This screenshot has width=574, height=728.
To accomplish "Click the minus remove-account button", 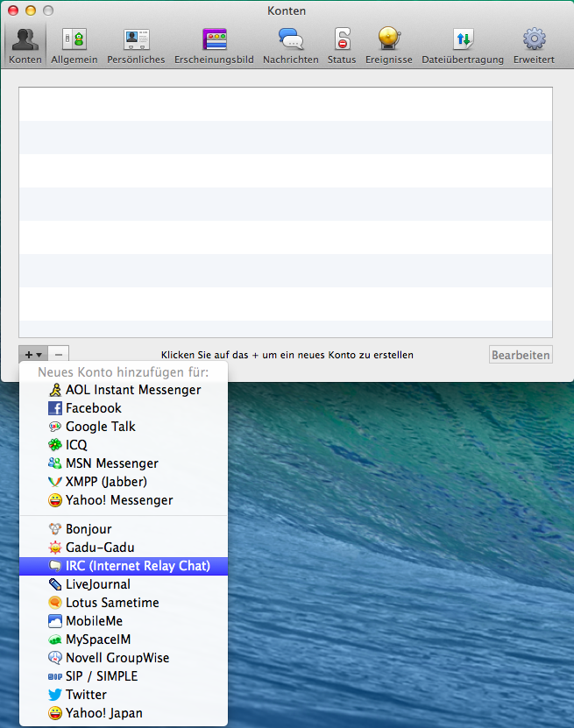I will [59, 355].
